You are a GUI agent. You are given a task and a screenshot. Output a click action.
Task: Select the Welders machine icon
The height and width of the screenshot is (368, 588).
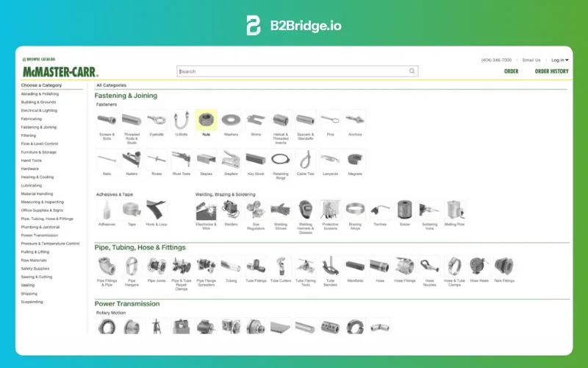(231, 210)
